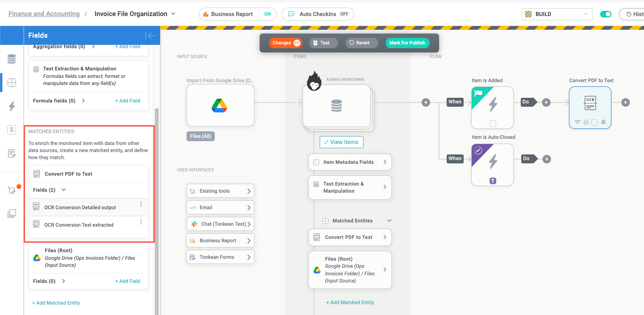The image size is (644, 315).
Task: Select the Convert PDF to Text OCR block
Action: pos(590,108)
